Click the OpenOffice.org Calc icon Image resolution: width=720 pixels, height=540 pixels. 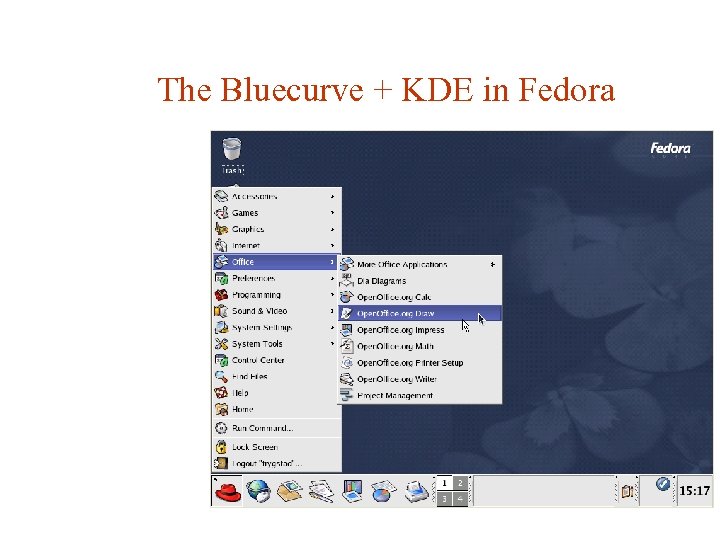(347, 297)
